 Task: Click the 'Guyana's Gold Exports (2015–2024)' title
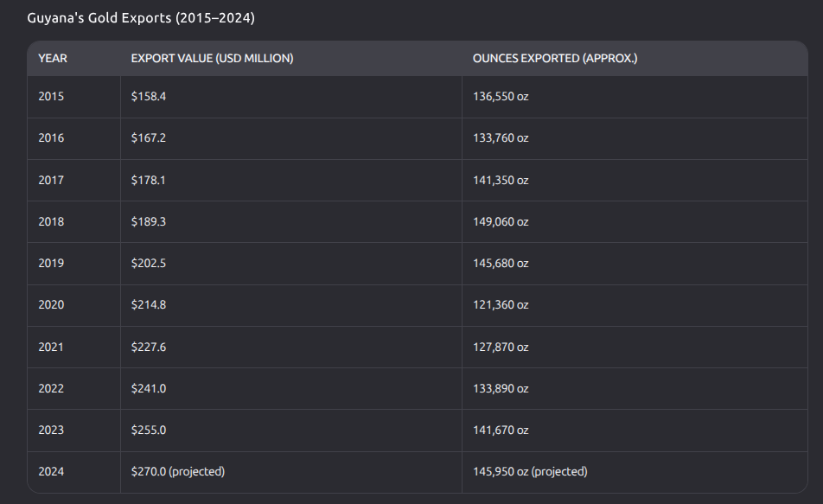tap(141, 17)
